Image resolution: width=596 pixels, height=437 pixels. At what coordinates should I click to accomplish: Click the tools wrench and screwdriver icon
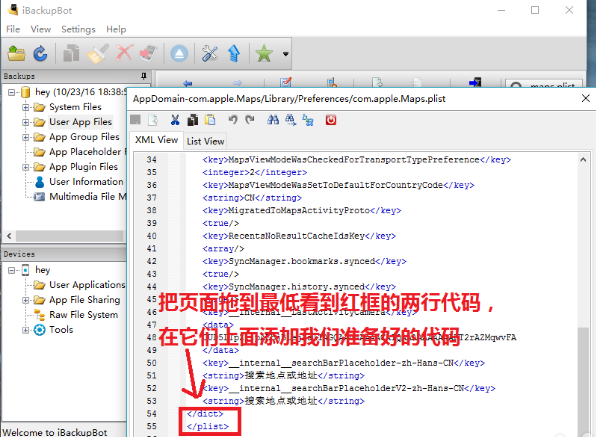click(209, 54)
